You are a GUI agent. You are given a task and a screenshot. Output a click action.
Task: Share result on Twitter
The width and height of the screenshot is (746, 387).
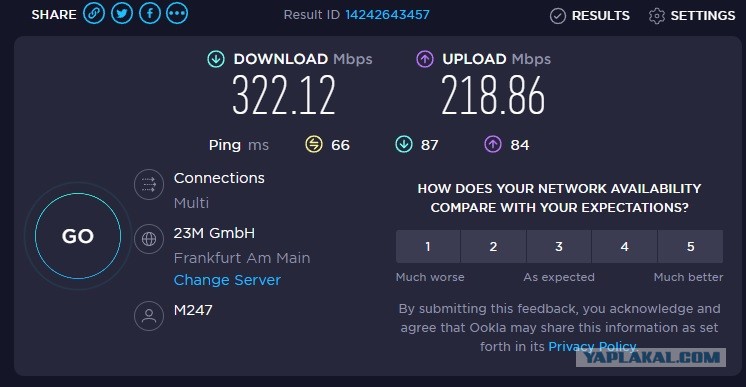tap(122, 13)
